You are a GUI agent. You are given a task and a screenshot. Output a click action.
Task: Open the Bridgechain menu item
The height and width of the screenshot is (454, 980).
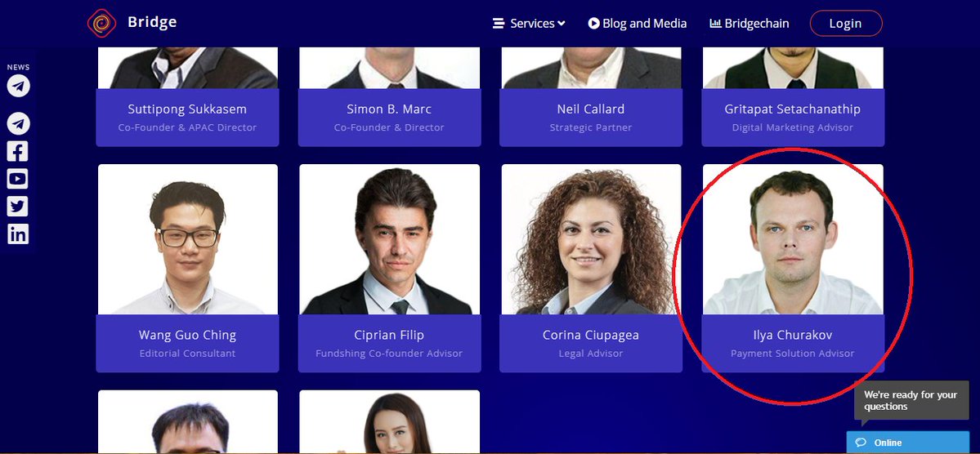tap(750, 23)
